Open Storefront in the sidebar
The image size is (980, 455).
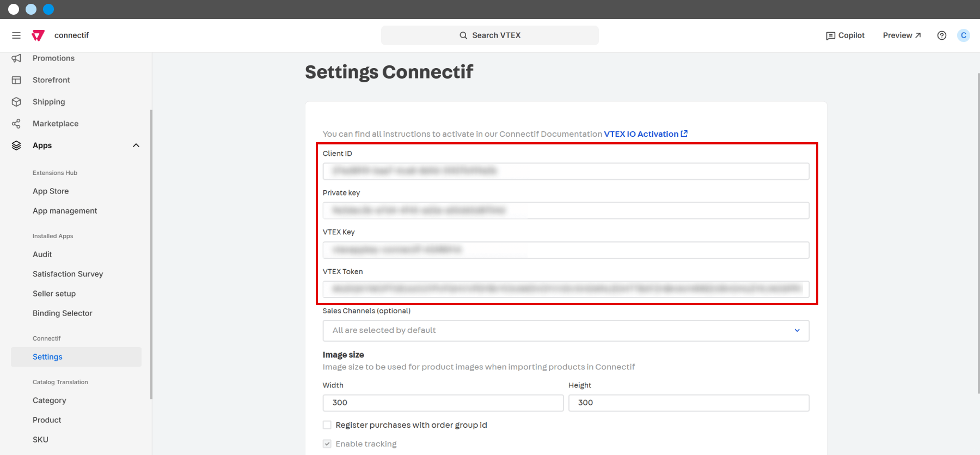click(x=51, y=80)
